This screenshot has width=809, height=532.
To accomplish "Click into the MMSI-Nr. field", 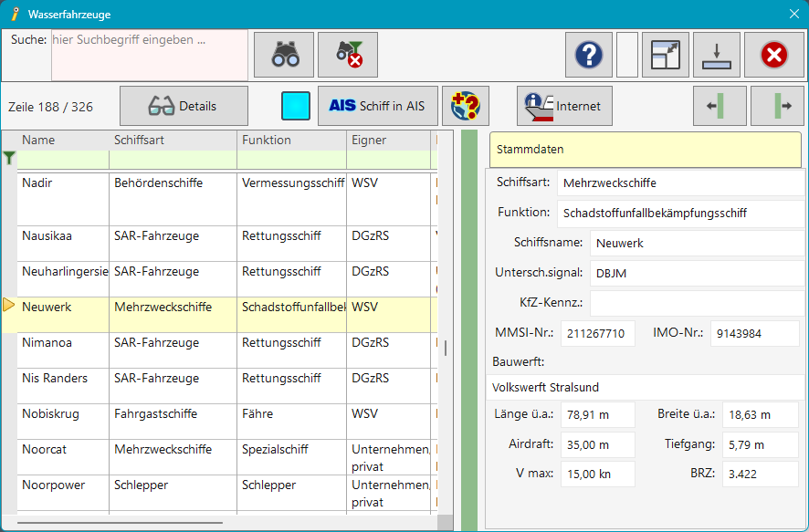I will click(597, 333).
